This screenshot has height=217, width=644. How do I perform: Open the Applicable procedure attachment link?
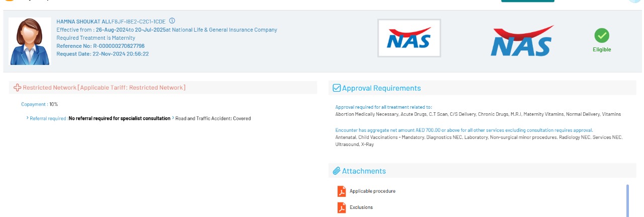372,191
